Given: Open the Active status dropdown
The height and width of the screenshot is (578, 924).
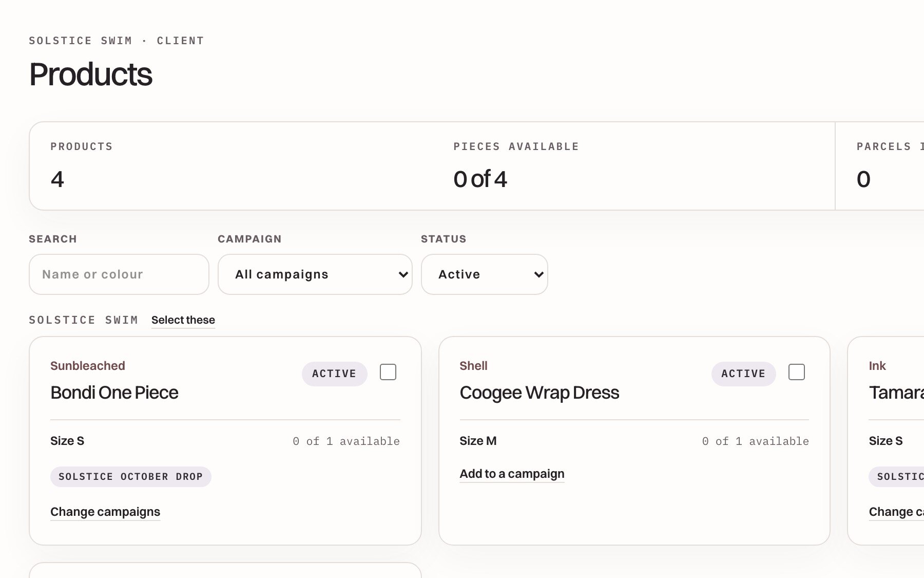Looking at the screenshot, I should tap(485, 274).
